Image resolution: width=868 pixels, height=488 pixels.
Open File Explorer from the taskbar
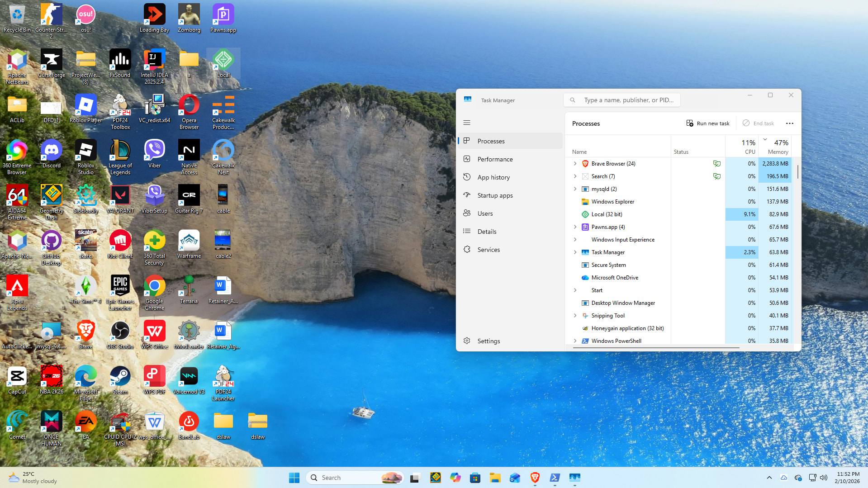(x=495, y=478)
